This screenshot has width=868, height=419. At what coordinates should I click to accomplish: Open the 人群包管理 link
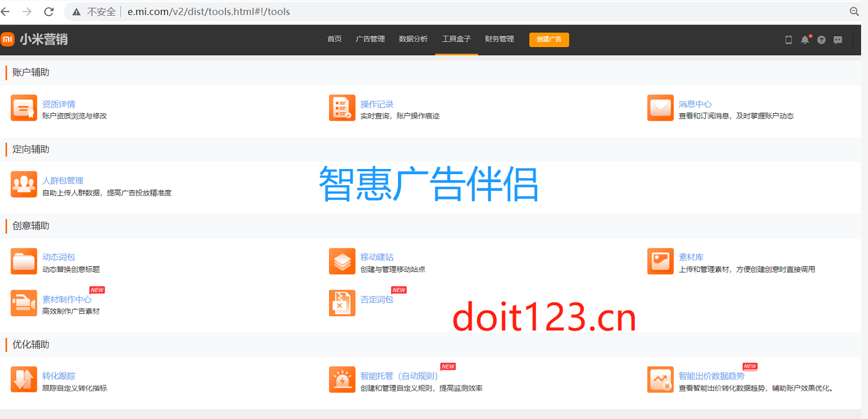point(63,180)
